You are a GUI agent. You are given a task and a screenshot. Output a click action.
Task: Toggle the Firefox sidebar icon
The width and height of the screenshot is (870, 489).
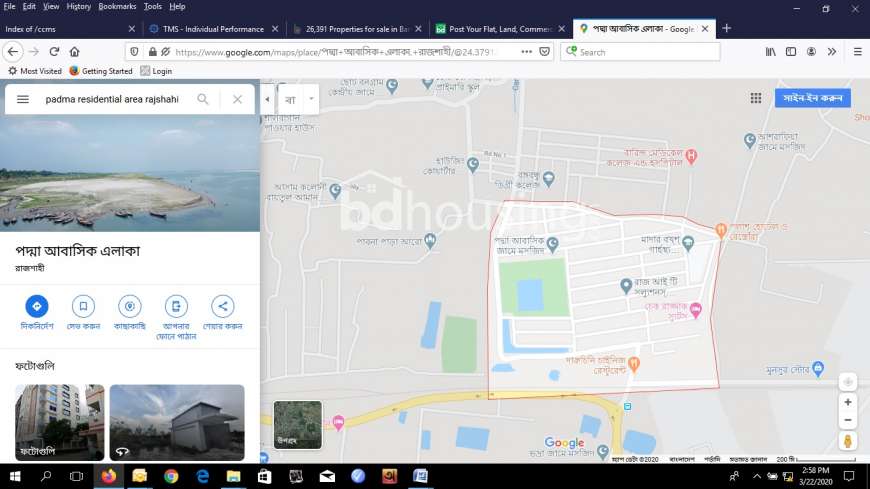[791, 52]
